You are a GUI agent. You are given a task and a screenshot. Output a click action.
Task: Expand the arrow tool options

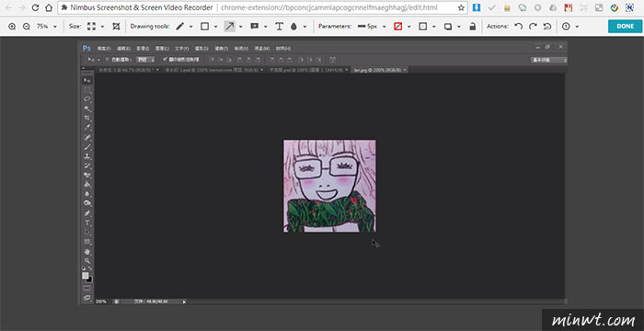click(x=241, y=27)
